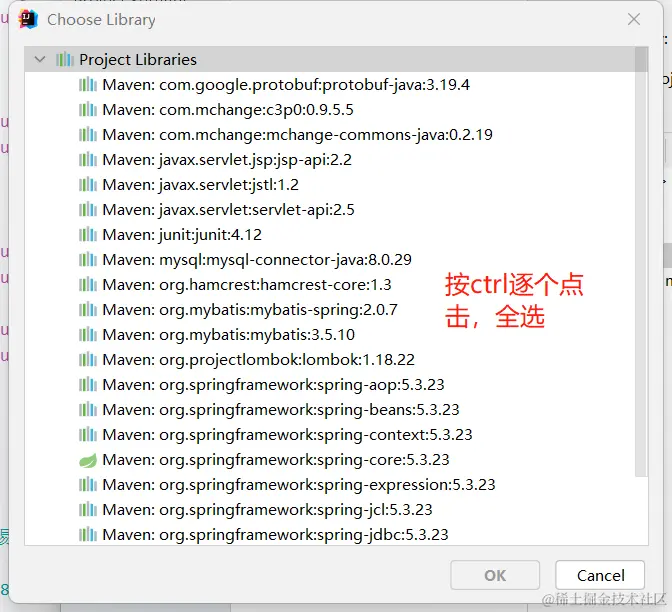The width and height of the screenshot is (672, 612).
Task: Select Maven: org.springframework:spring-context:5.3.23
Action: (288, 435)
